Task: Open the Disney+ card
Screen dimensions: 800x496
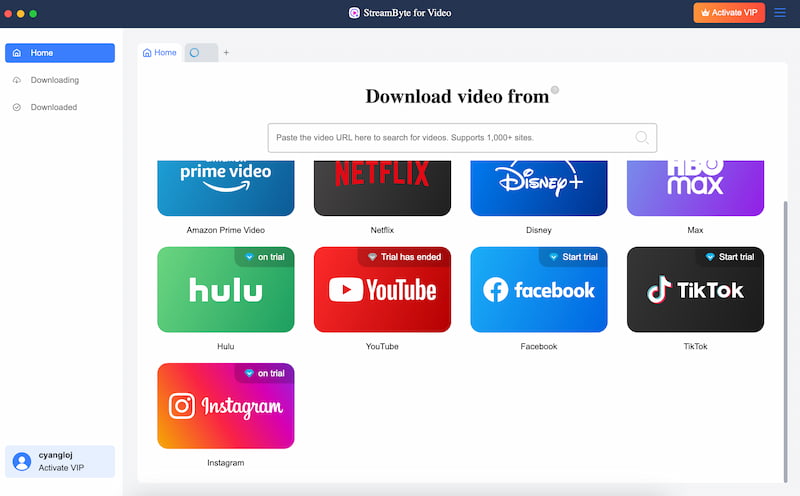Action: 539,188
